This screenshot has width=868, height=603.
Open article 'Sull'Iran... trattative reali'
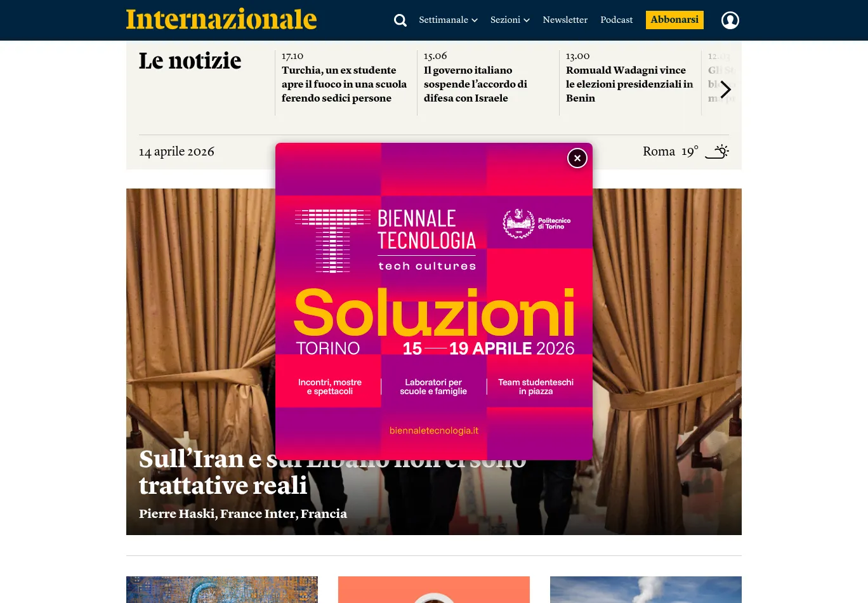coord(332,472)
